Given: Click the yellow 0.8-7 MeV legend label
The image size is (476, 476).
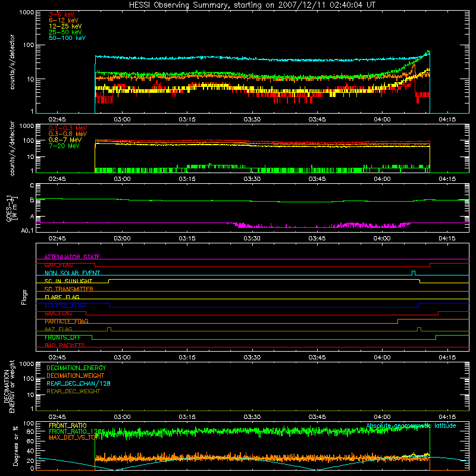Looking at the screenshot, I should point(65,140).
